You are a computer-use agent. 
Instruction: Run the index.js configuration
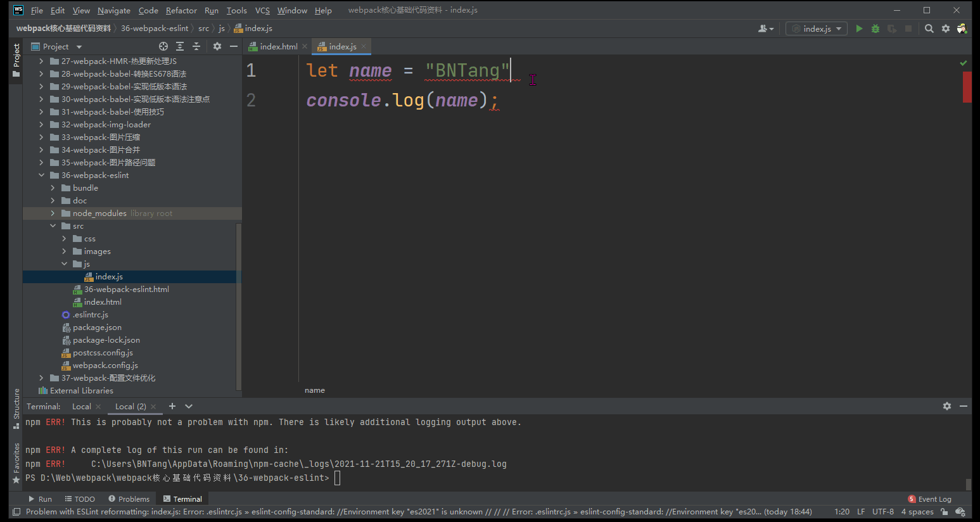[859, 29]
